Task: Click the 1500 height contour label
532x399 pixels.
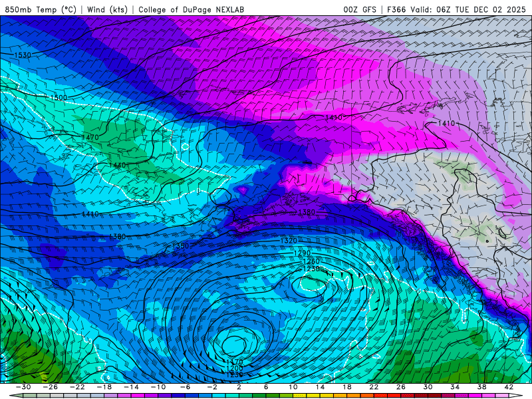Action: pos(59,98)
